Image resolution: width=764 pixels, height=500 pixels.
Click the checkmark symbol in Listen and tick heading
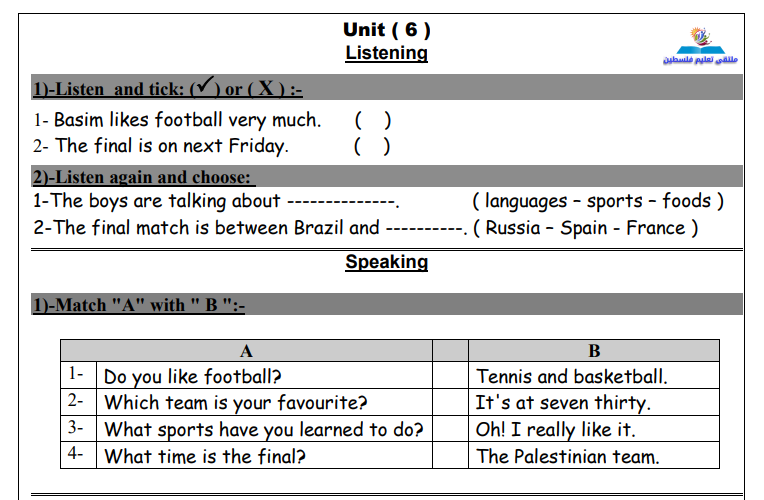click(x=206, y=84)
